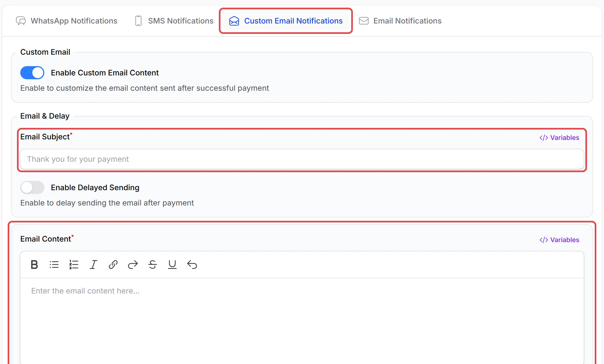Insert a numbered list
Viewport: 604px width, 364px height.
[x=74, y=265]
